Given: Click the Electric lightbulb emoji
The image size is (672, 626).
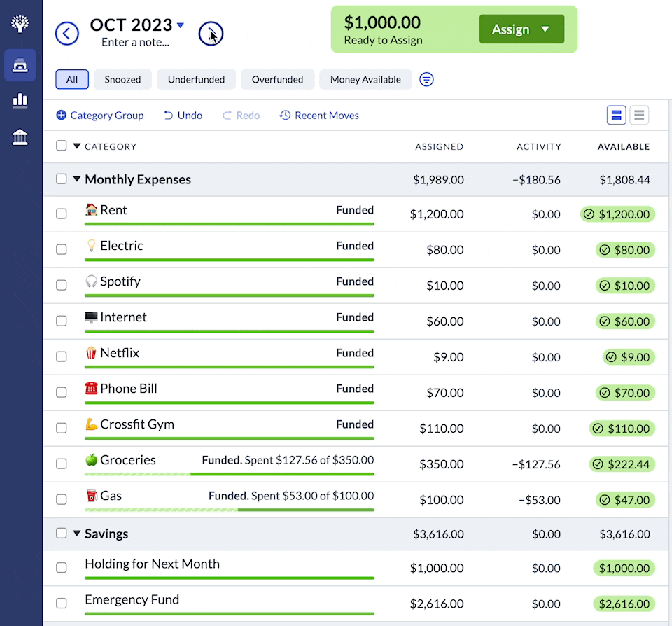Looking at the screenshot, I should (91, 245).
